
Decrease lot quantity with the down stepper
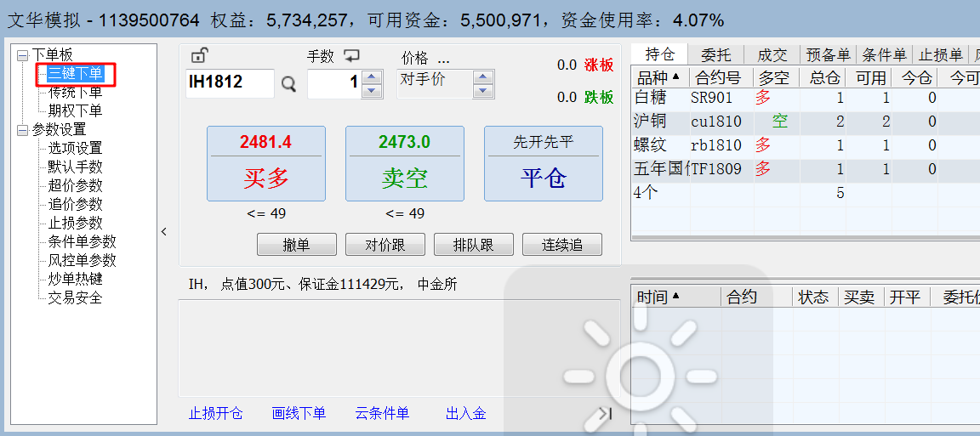(x=372, y=90)
